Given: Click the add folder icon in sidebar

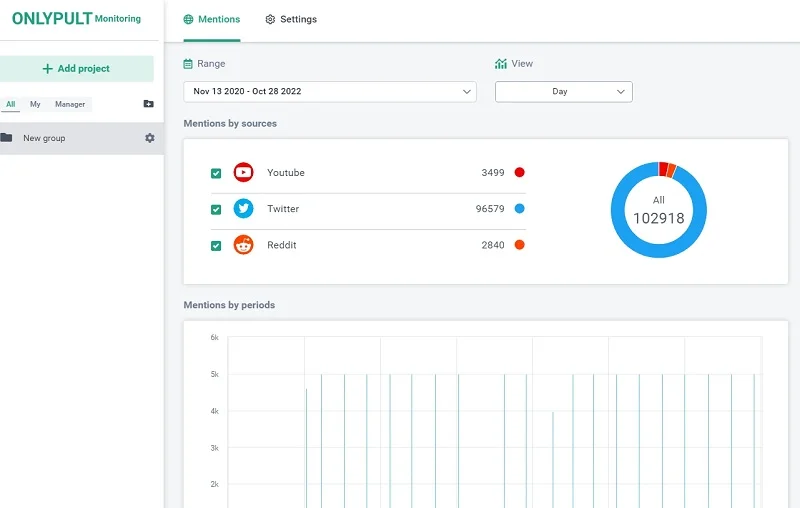Looking at the screenshot, I should click(x=149, y=104).
